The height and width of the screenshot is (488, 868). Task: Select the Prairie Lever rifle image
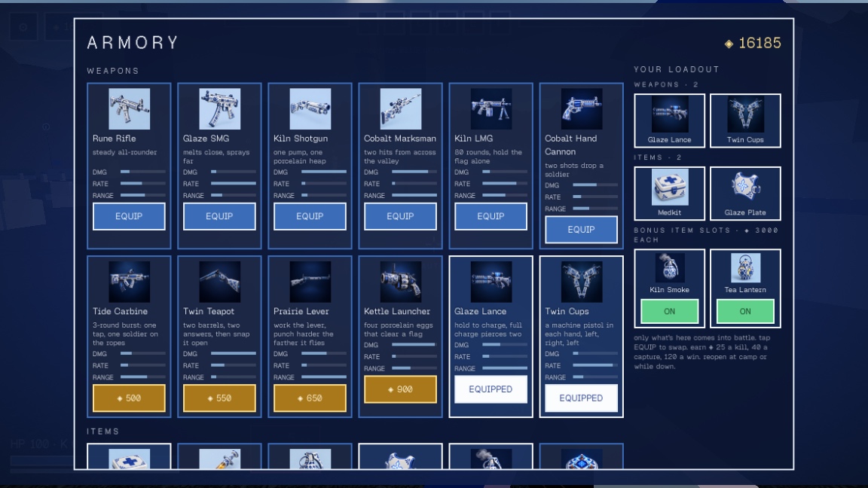310,282
